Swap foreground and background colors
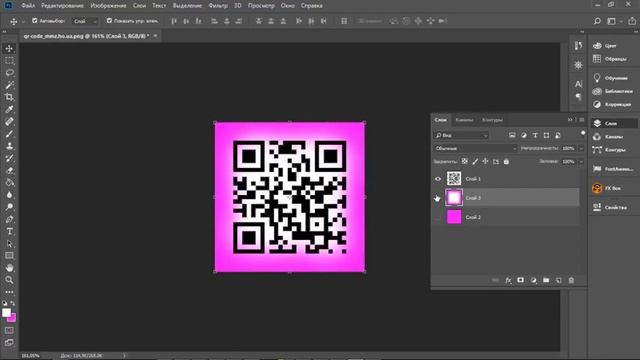This screenshot has width=640, height=360. coord(13,303)
